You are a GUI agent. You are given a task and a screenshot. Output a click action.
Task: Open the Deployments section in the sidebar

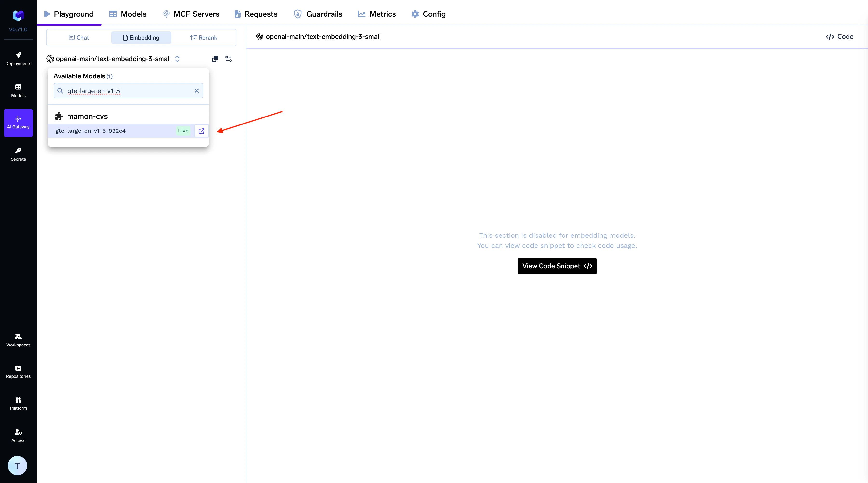tap(18, 58)
